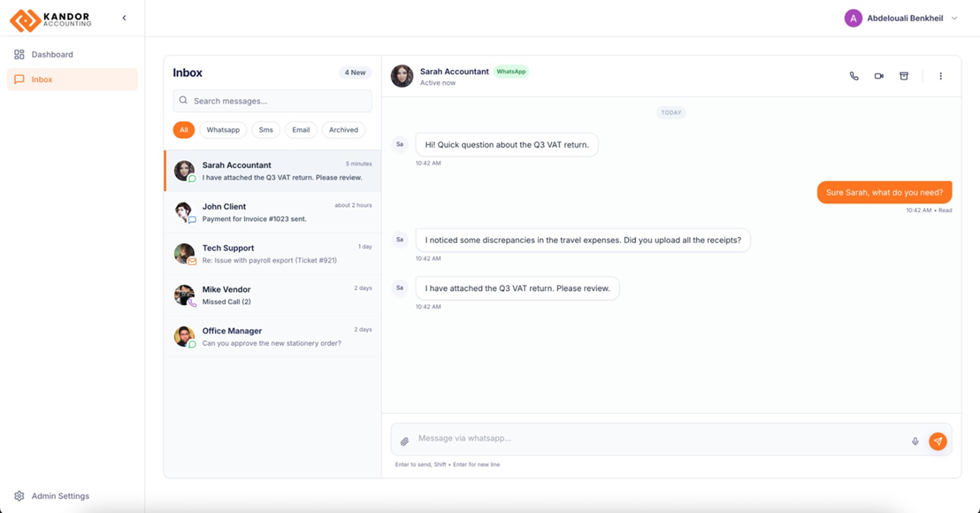
Task: Expand the Abdelouali Benkheil account dropdown
Action: click(x=954, y=18)
